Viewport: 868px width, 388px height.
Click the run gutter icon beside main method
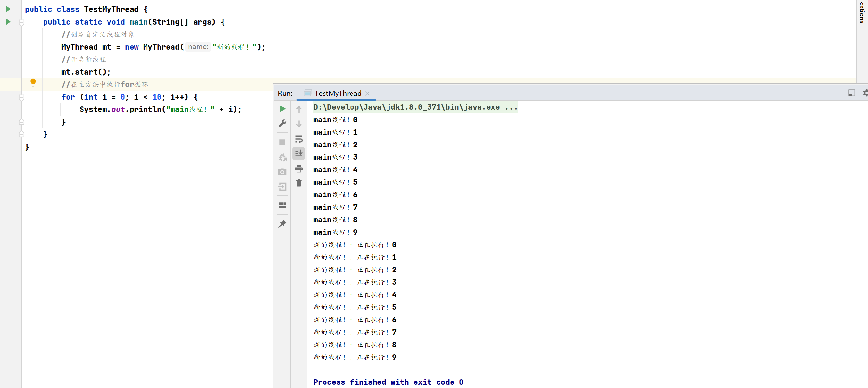click(8, 22)
